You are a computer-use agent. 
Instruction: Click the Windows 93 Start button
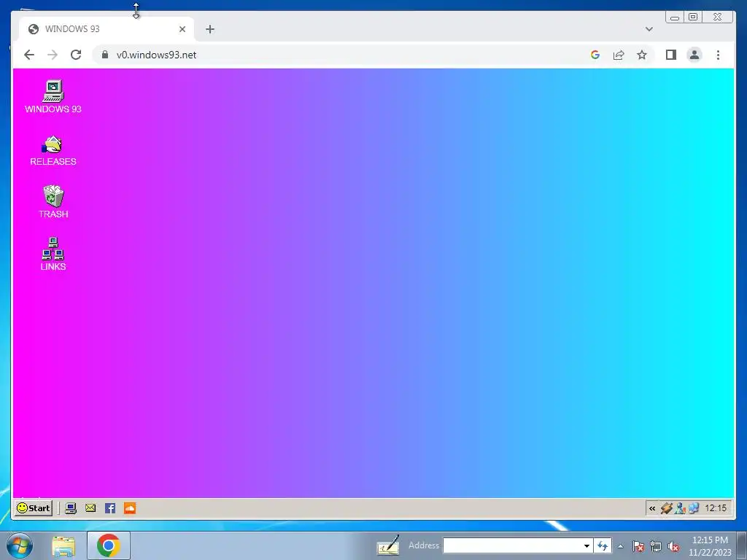click(34, 508)
